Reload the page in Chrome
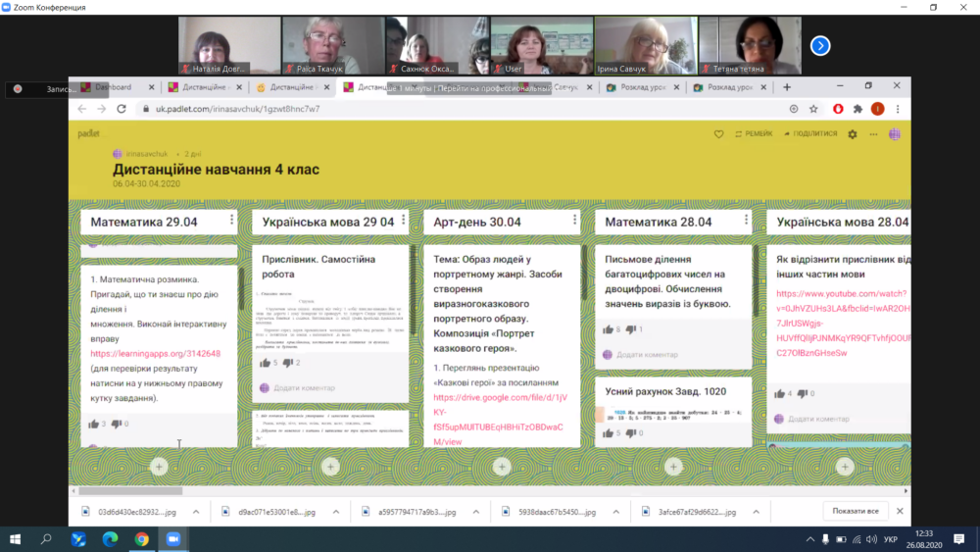 [x=122, y=109]
